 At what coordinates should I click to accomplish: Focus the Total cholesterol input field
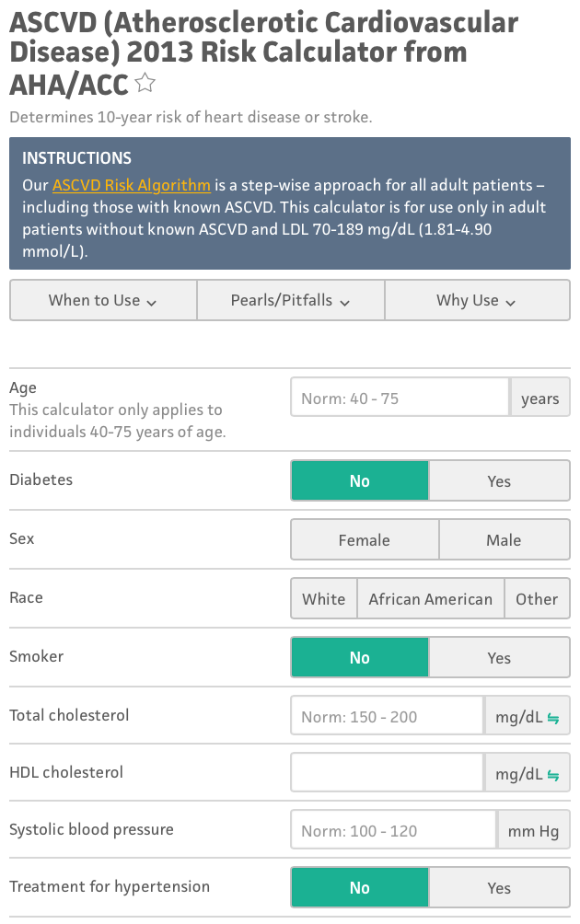point(387,717)
